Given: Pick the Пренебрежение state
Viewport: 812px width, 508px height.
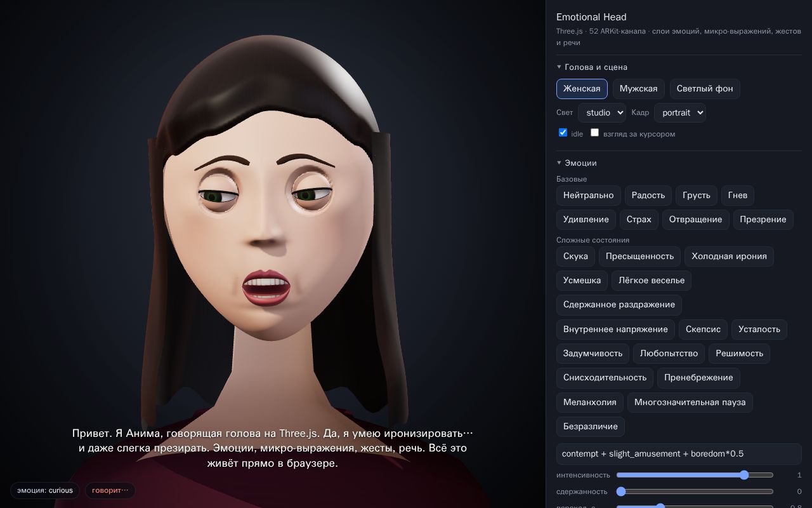Looking at the screenshot, I should click(x=698, y=378).
